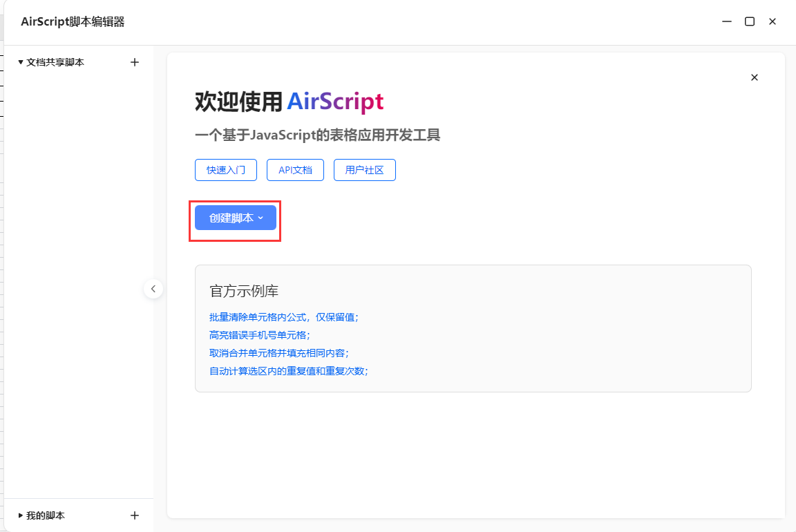
Task: Open the API文档 page
Action: [x=296, y=170]
